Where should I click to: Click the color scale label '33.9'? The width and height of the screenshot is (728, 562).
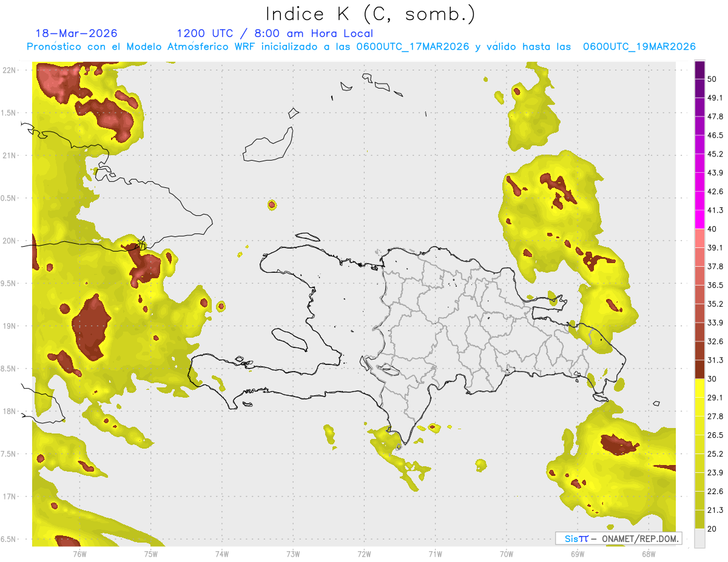click(716, 323)
